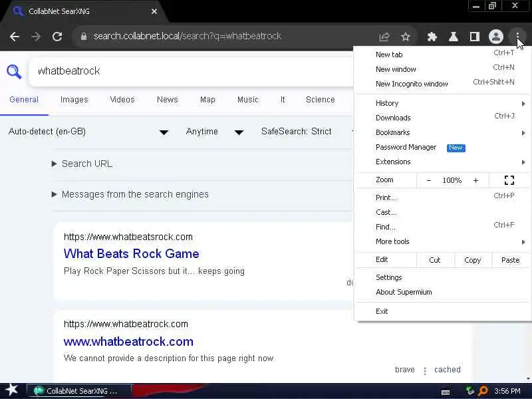Click the share page icon in address bar
This screenshot has height=399, width=532.
click(x=384, y=37)
